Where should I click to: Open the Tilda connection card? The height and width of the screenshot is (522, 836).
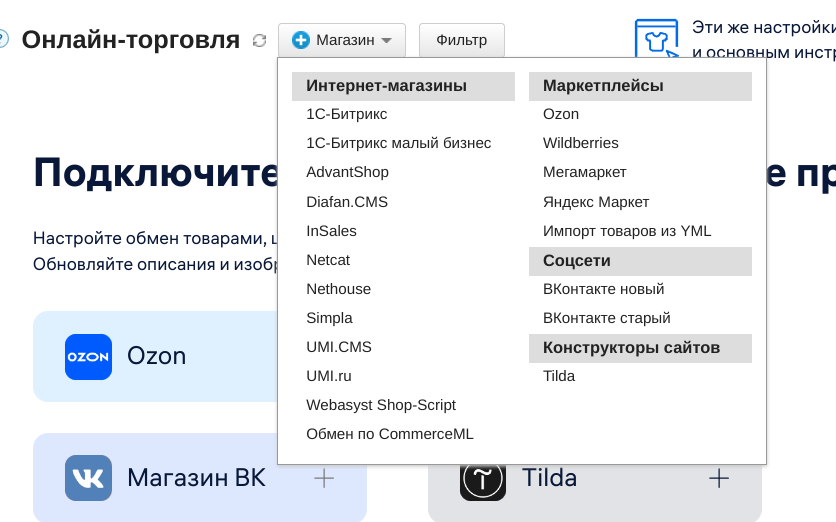[594, 491]
